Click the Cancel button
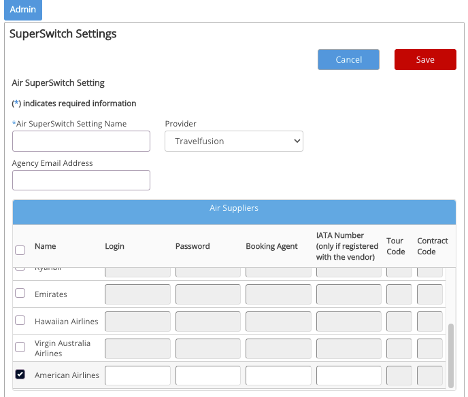 point(348,60)
